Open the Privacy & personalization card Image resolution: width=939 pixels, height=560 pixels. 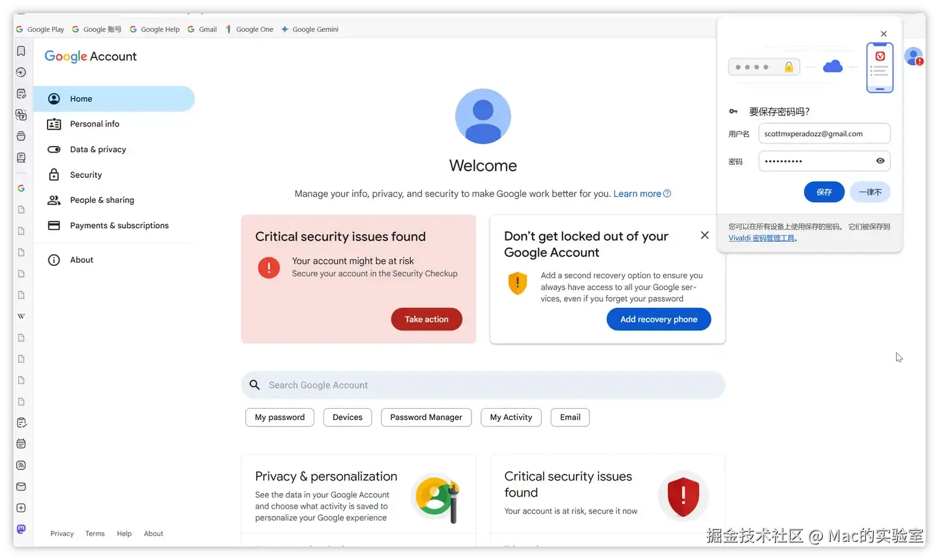tap(359, 500)
